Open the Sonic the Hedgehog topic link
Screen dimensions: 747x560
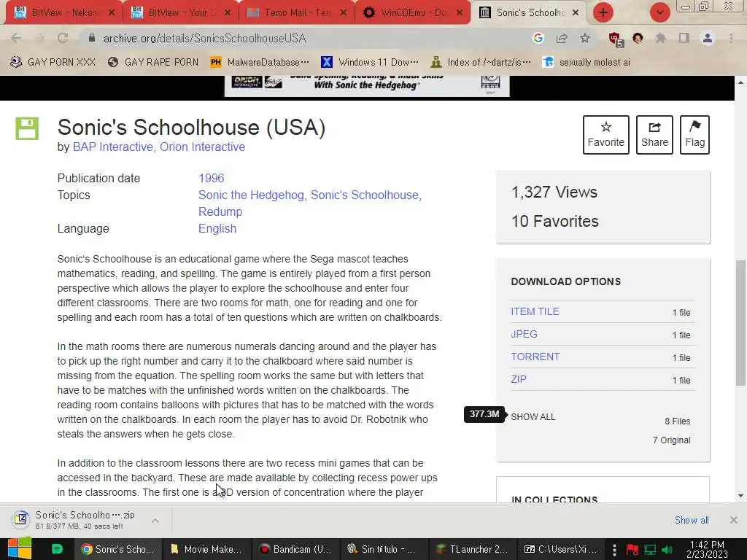[x=252, y=195]
